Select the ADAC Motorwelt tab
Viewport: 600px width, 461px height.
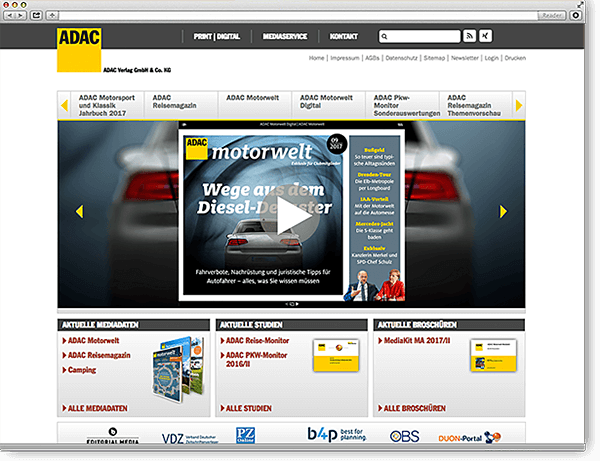click(x=254, y=105)
